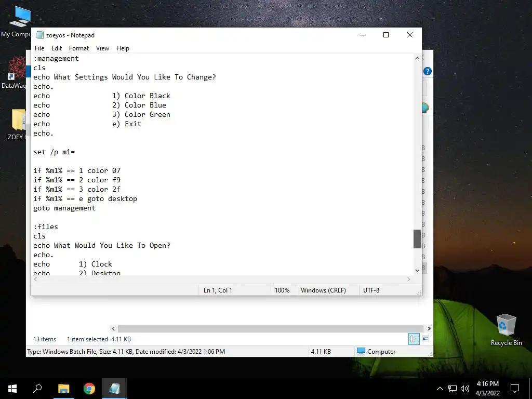Screen dimensions: 532x399
Task: Switch Explorer to large icons view
Action: [425, 339]
